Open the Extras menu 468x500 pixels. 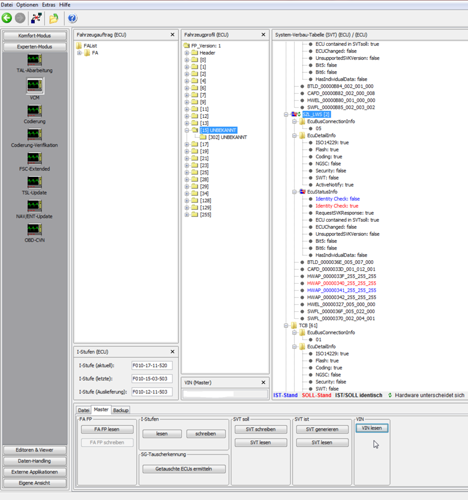coord(48,5)
